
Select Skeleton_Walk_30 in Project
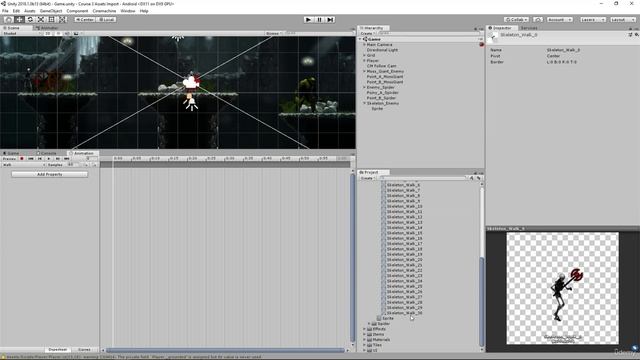click(x=404, y=313)
